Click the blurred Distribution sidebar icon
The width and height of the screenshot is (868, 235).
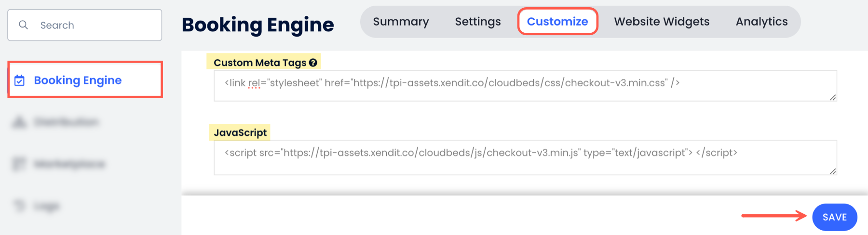coord(19,122)
